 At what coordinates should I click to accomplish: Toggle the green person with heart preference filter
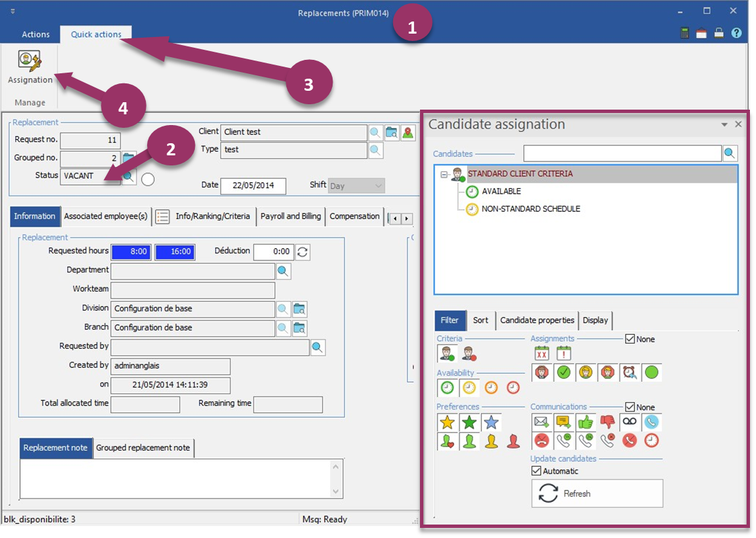(448, 441)
